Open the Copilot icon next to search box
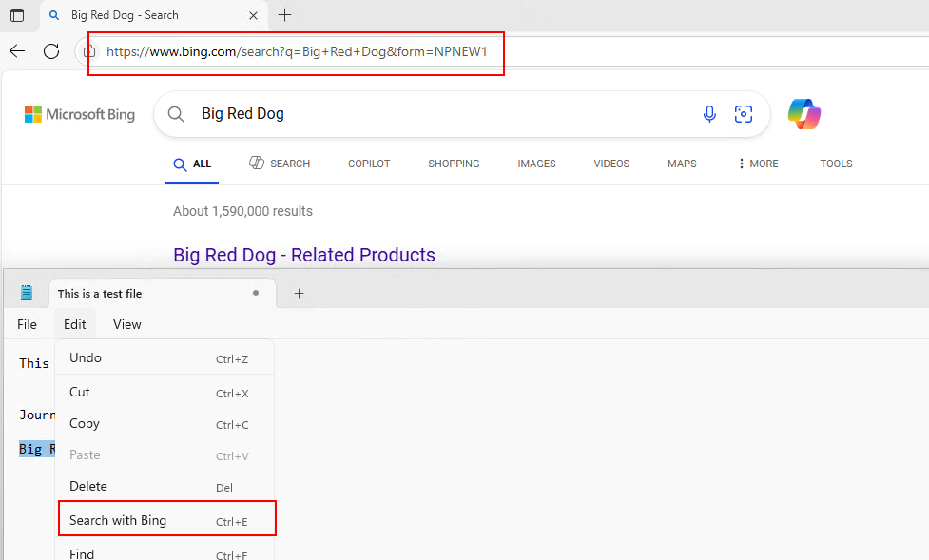The height and width of the screenshot is (560, 929). coord(804,114)
